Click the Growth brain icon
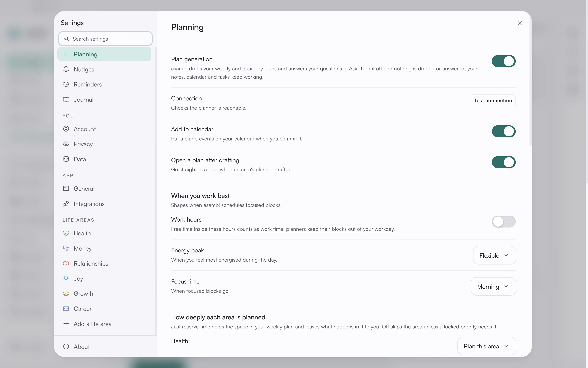588x368 pixels. pos(66,293)
